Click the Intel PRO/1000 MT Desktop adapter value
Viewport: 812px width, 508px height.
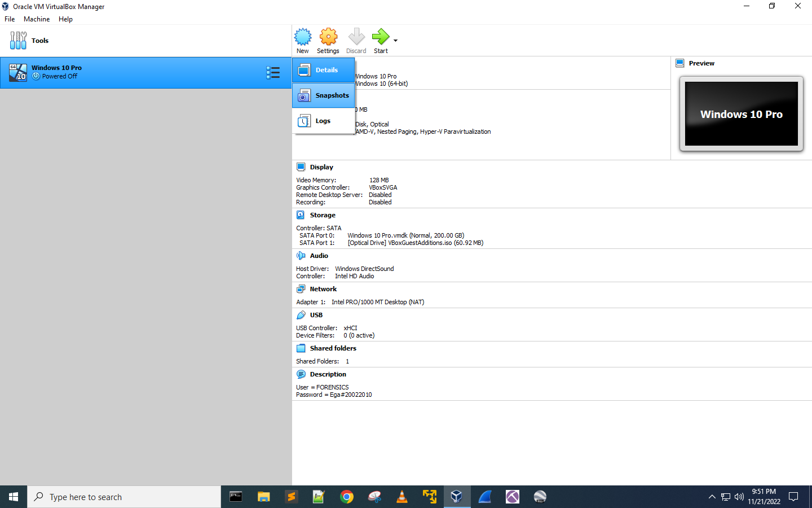378,302
